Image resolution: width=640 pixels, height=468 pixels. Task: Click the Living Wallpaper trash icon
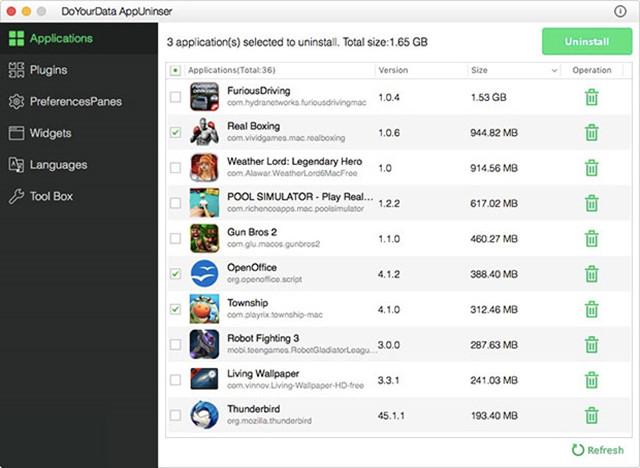[x=591, y=380]
